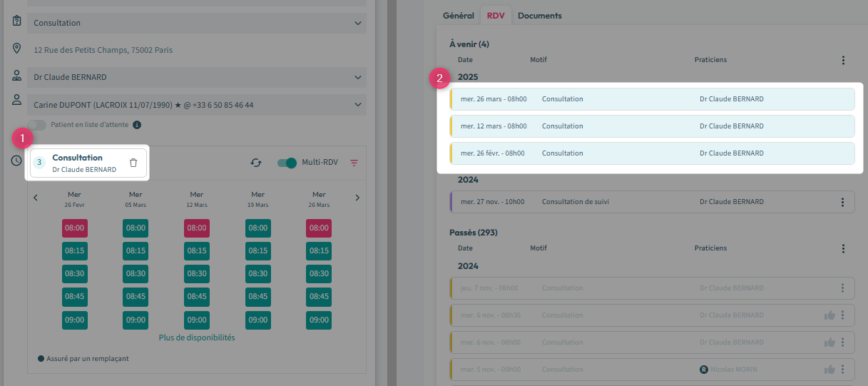Click info icon next to waiting list

coord(137,125)
